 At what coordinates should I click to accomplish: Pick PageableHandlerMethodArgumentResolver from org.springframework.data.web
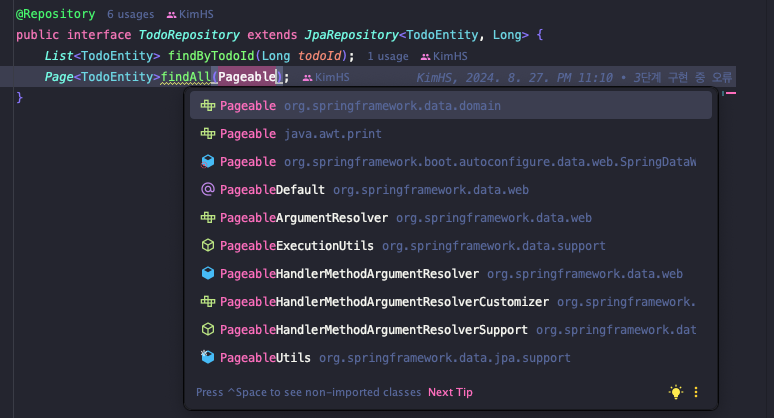pos(451,274)
